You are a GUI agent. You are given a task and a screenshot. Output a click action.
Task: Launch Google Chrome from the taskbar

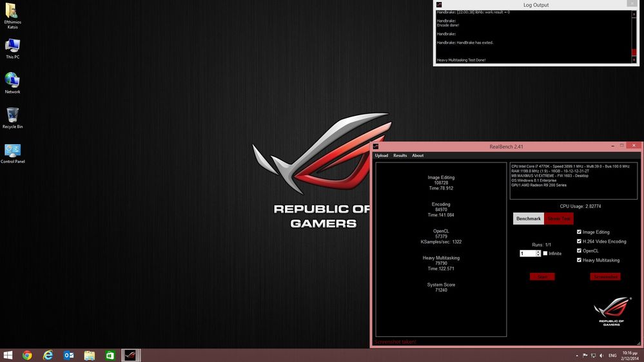tap(27, 355)
